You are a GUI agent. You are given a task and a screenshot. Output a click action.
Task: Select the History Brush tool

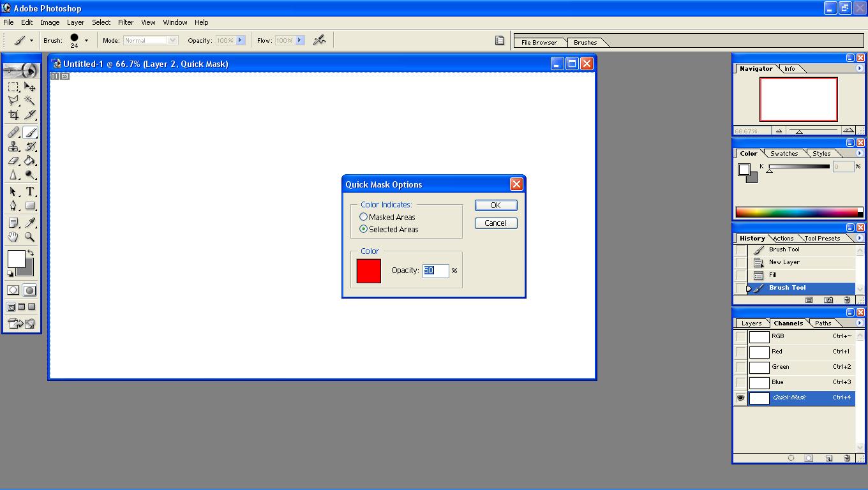coord(30,147)
